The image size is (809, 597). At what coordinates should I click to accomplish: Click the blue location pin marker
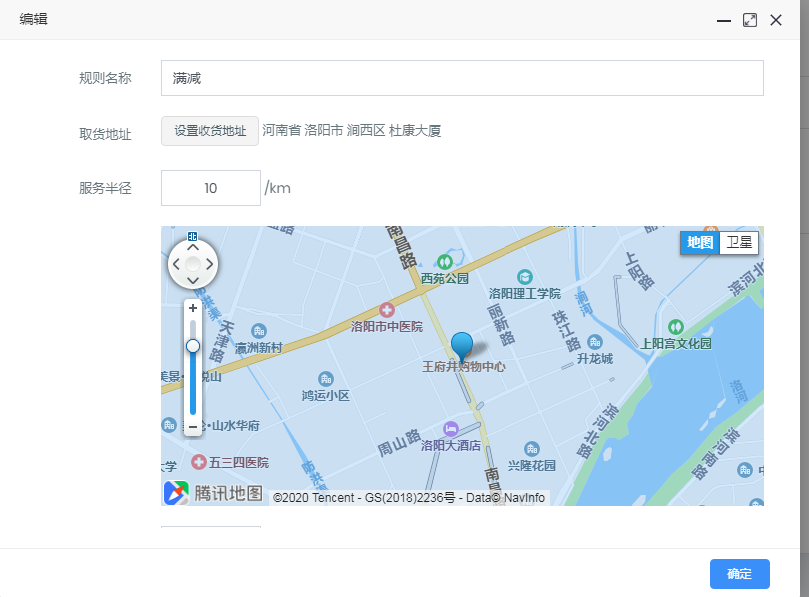pyautogui.click(x=462, y=346)
